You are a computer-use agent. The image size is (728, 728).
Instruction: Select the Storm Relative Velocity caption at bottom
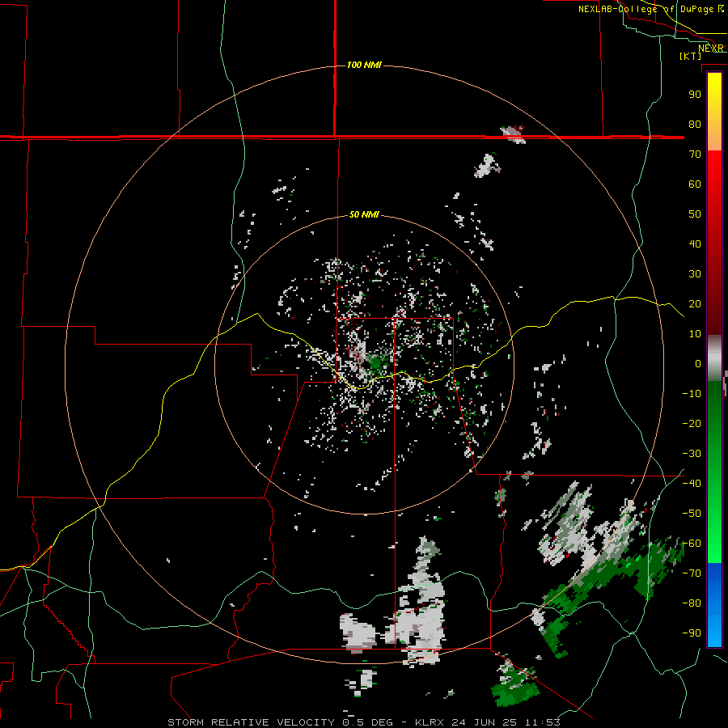point(364,722)
